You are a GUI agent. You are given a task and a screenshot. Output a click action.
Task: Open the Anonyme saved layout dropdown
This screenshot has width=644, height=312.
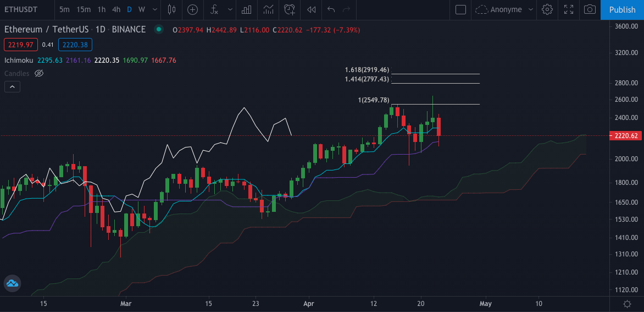coord(531,9)
